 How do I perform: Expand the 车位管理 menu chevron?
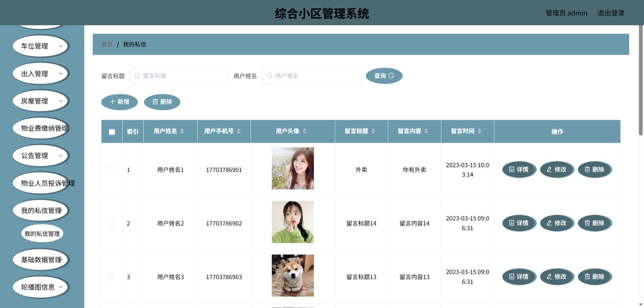tap(61, 46)
